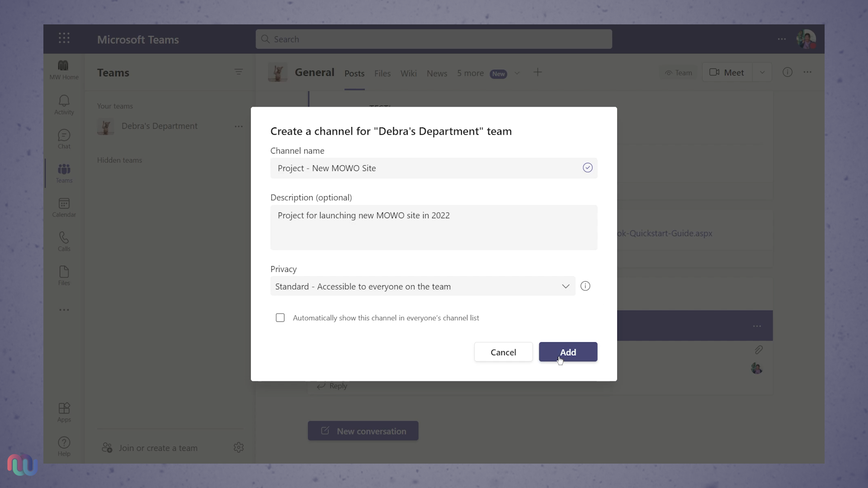Click Join or create a team
Screen dimensions: 868x488
click(x=150, y=448)
